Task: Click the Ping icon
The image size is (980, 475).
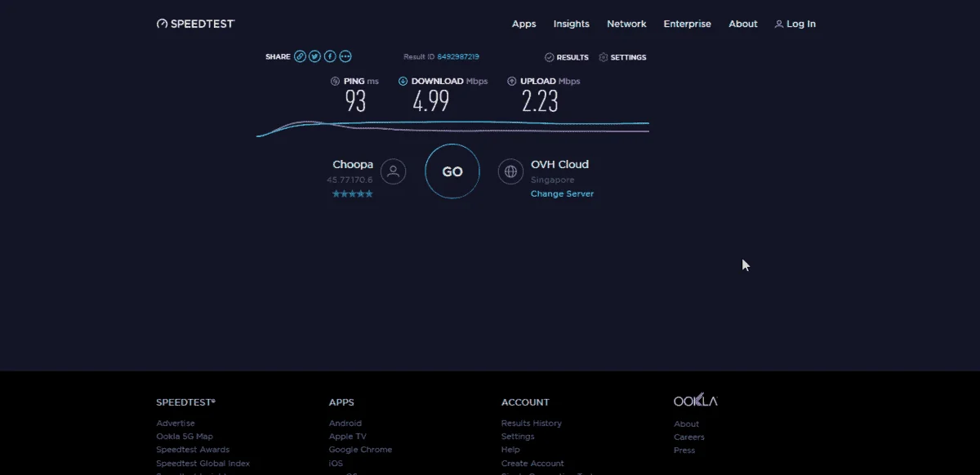Action: [x=335, y=81]
